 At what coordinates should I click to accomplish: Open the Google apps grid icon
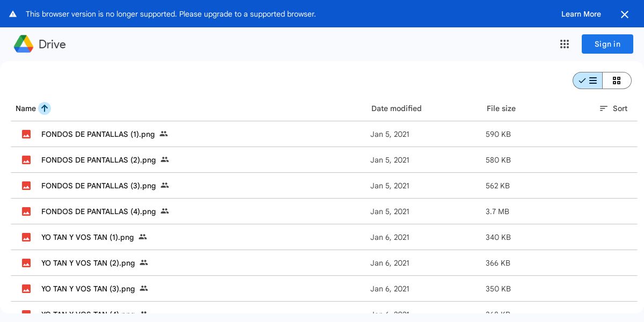tap(565, 44)
